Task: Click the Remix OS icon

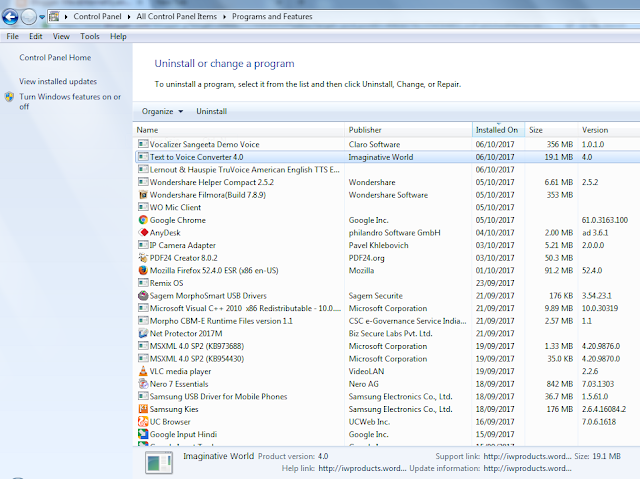Action: [x=143, y=283]
